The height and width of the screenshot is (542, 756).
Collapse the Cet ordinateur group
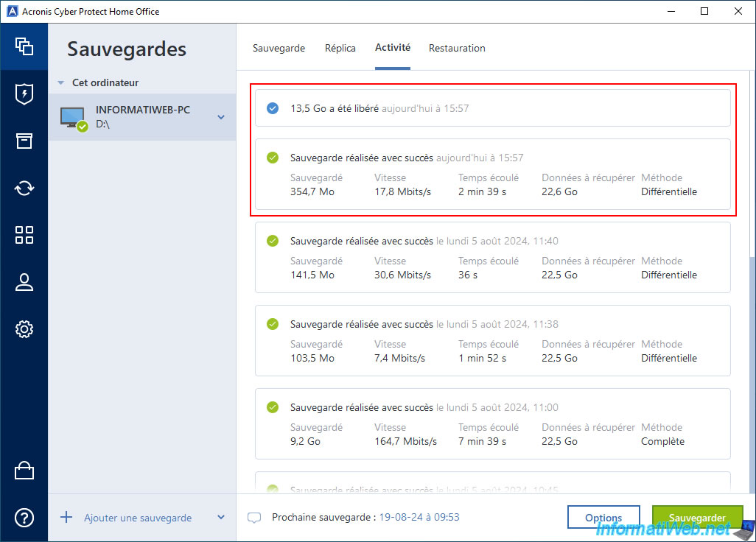coord(60,83)
